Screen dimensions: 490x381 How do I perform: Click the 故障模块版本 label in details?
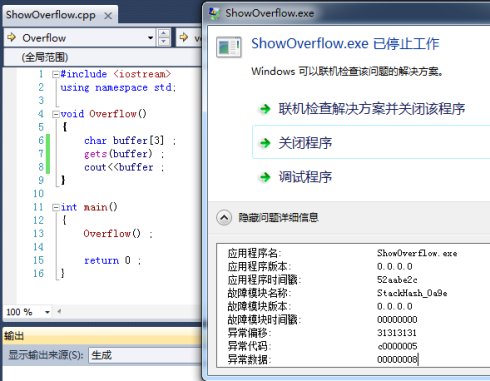pyautogui.click(x=259, y=306)
